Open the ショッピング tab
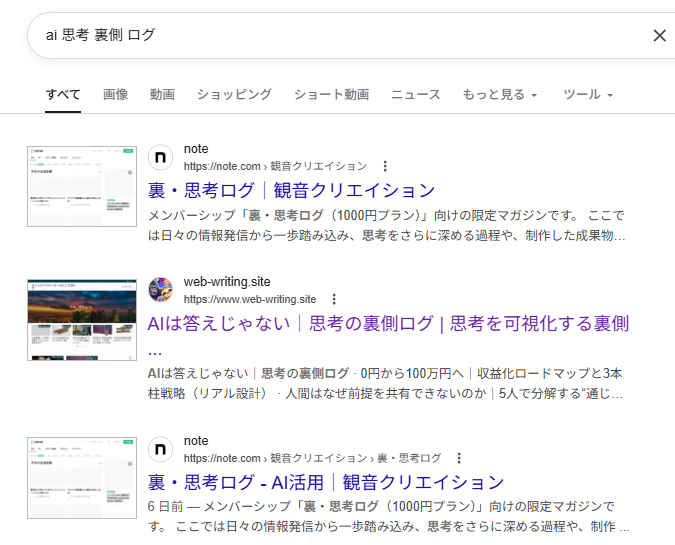Image resolution: width=675 pixels, height=545 pixels. click(234, 95)
